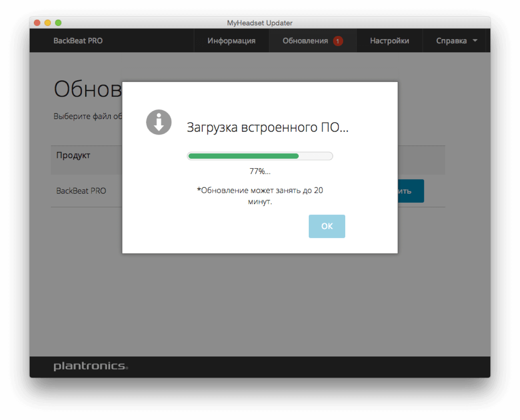Click the Продукт column header

click(73, 155)
